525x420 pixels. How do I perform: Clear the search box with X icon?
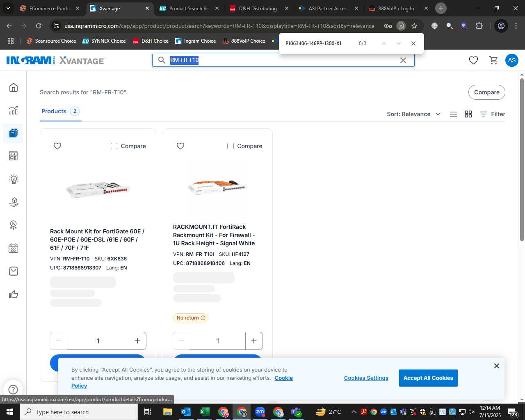point(403,60)
